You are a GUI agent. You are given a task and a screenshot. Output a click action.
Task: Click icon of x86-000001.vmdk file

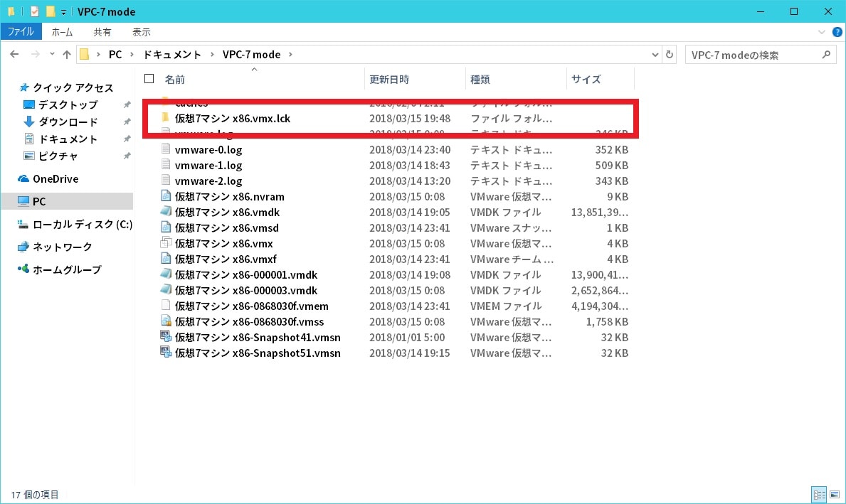click(166, 274)
